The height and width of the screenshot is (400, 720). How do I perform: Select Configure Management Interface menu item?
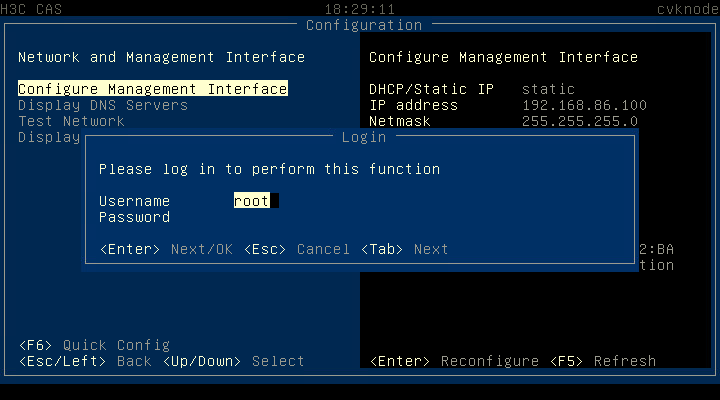pyautogui.click(x=152, y=89)
